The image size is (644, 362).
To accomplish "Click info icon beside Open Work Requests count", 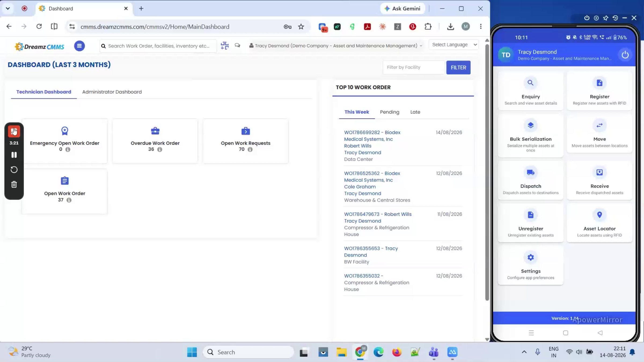I will pos(250,150).
